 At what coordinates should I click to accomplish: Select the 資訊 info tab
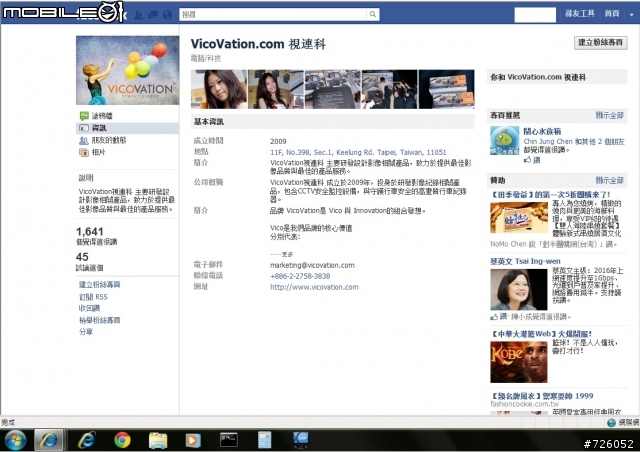tap(127, 128)
